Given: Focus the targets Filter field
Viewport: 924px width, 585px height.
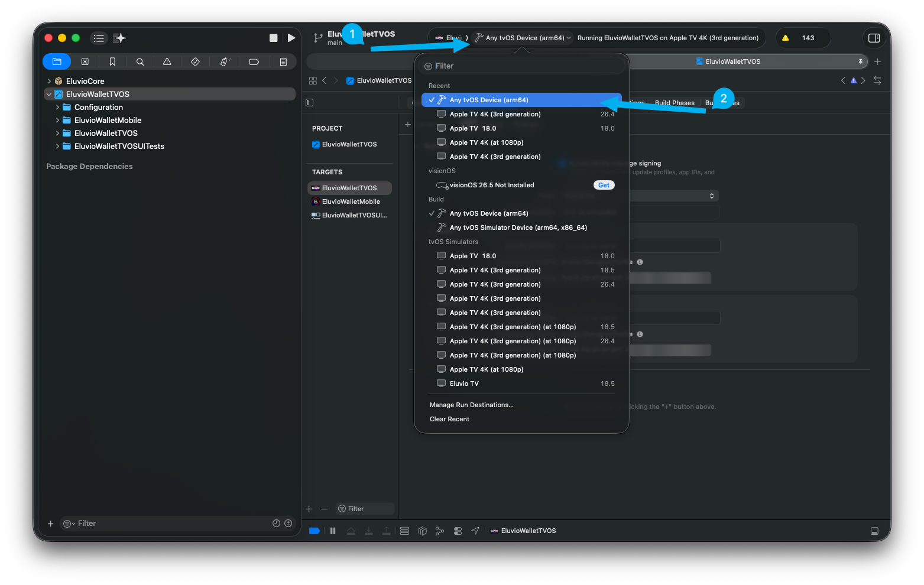Looking at the screenshot, I should [364, 509].
